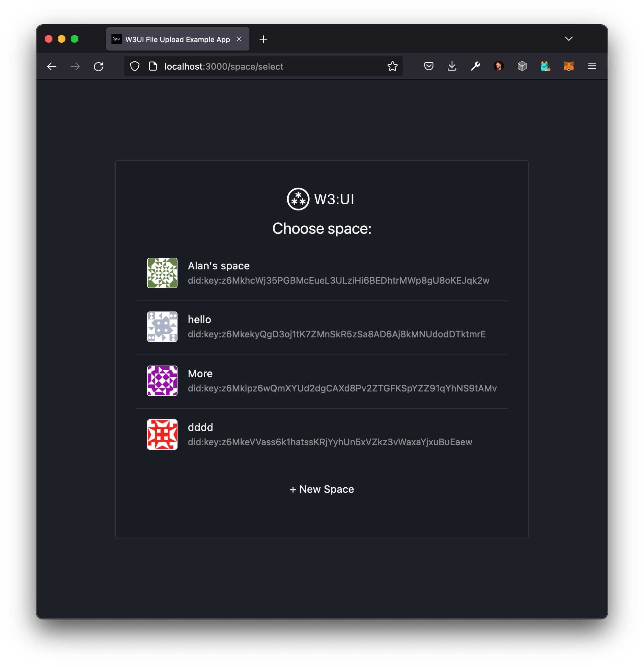644x667 pixels.
Task: Click the did:key ending in NS9tAMv
Action: 342,388
